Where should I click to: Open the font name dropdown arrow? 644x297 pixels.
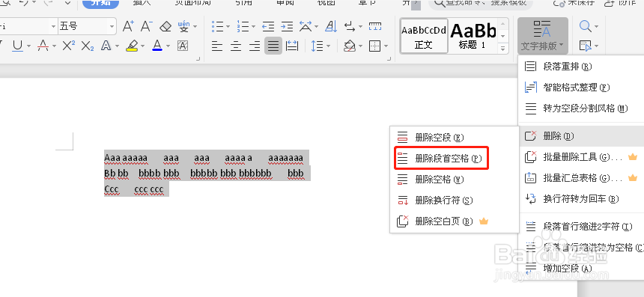(x=53, y=27)
